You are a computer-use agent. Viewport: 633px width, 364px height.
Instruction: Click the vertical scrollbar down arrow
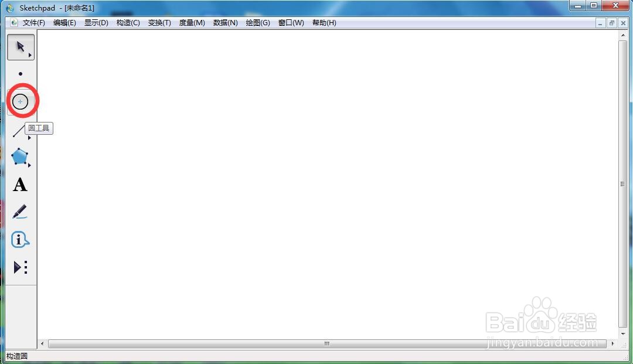tap(623, 334)
